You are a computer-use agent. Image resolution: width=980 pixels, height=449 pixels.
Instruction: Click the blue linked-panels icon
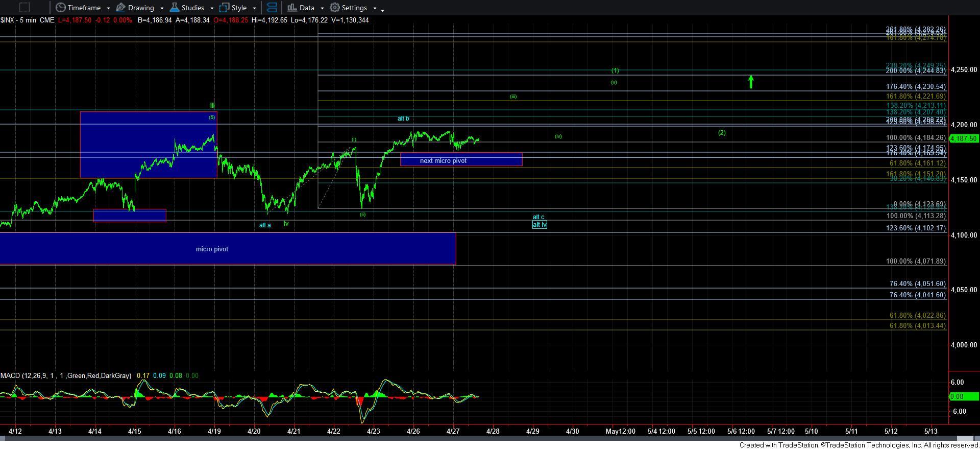click(x=272, y=8)
